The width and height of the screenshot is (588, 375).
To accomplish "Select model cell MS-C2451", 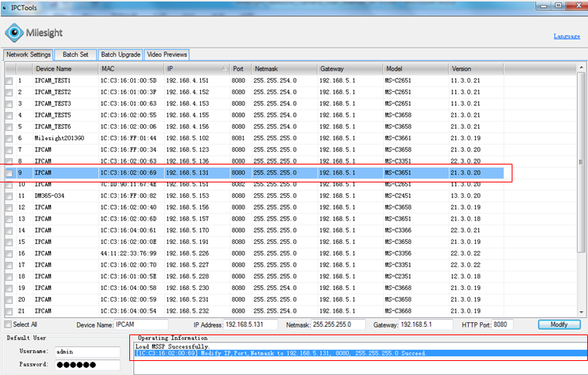I will coord(398,196).
